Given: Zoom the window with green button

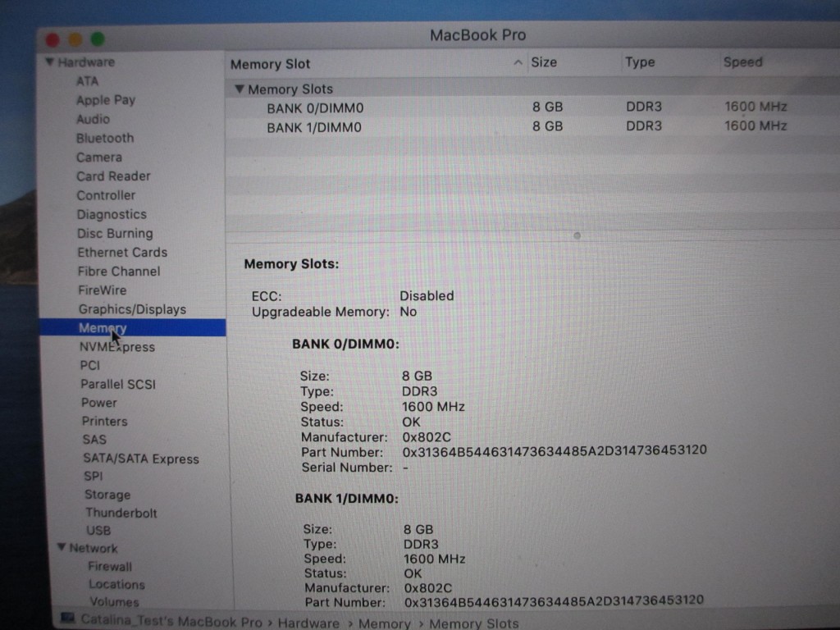Looking at the screenshot, I should [x=98, y=39].
